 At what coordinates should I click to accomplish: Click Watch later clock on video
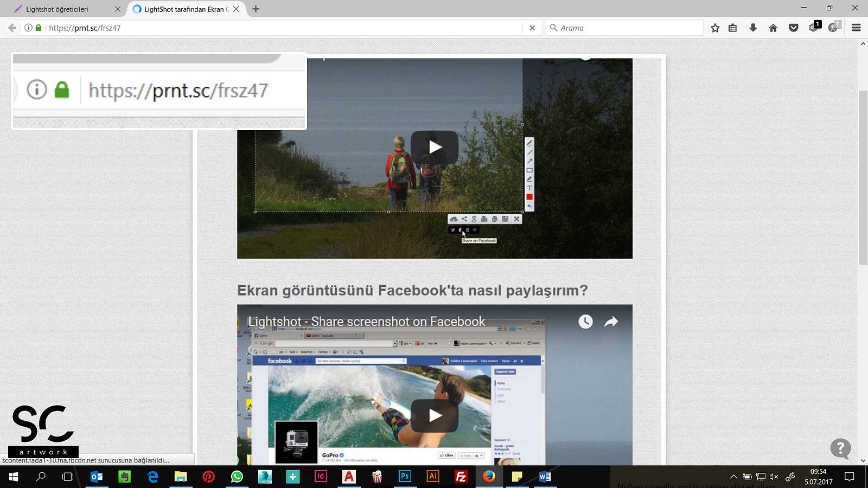585,322
